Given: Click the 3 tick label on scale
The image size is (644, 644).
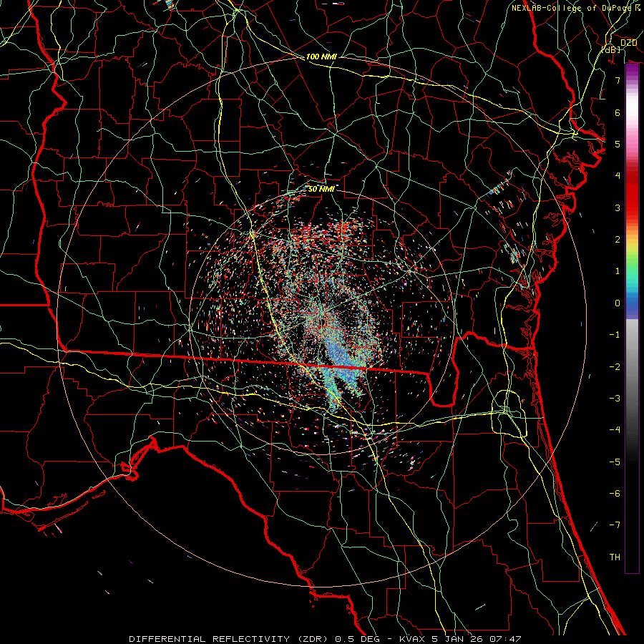Looking at the screenshot, I should pyautogui.click(x=618, y=208).
